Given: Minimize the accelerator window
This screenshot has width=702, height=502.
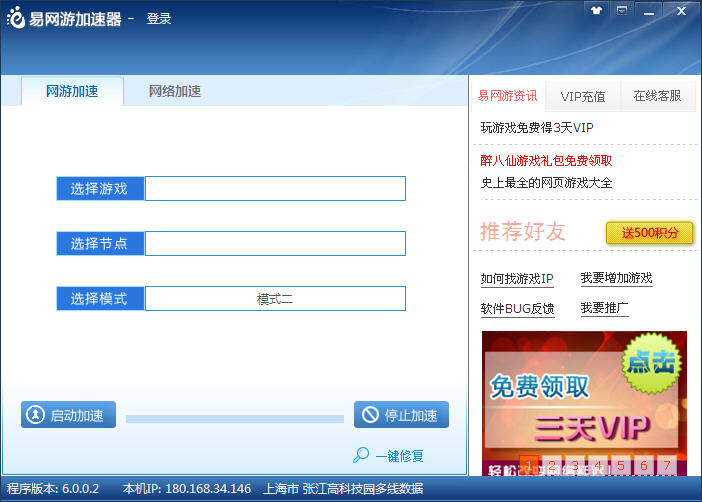Looking at the screenshot, I should pos(649,11).
